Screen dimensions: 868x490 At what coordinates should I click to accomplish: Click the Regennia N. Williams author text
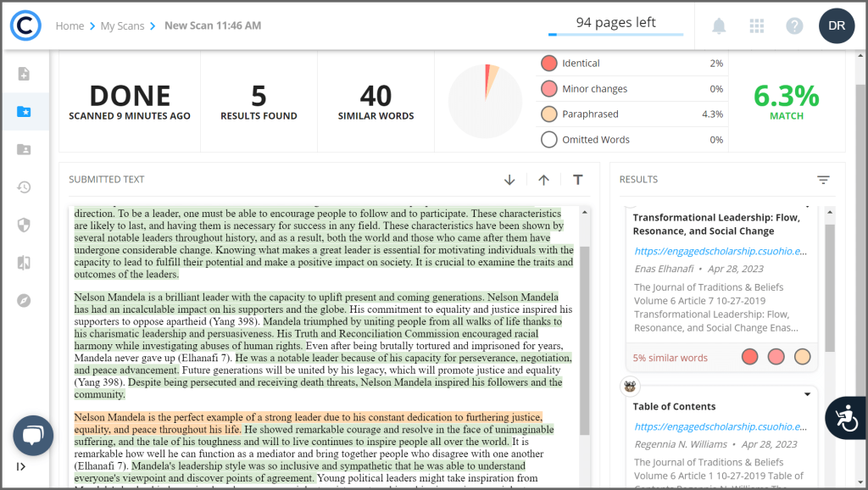[681, 444]
